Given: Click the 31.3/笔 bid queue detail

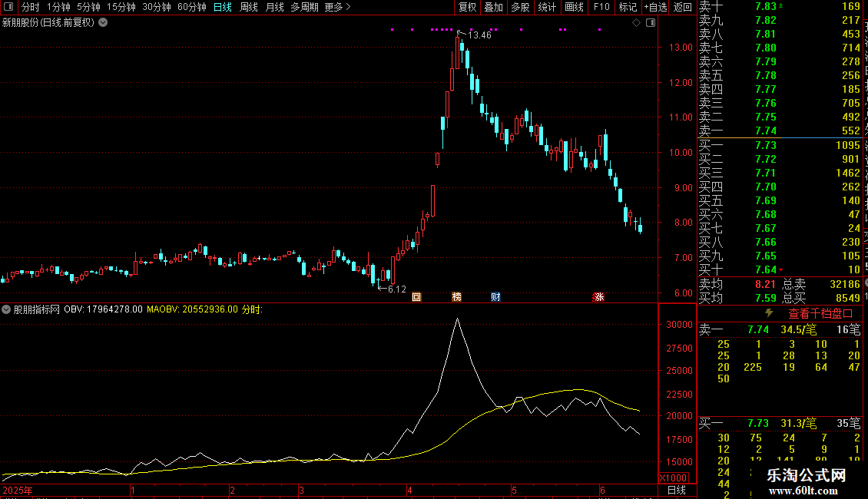Looking at the screenshot, I should [x=798, y=423].
